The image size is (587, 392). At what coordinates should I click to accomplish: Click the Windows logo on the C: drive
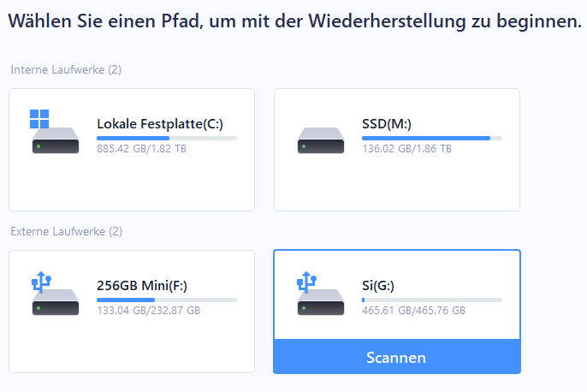coord(39,117)
